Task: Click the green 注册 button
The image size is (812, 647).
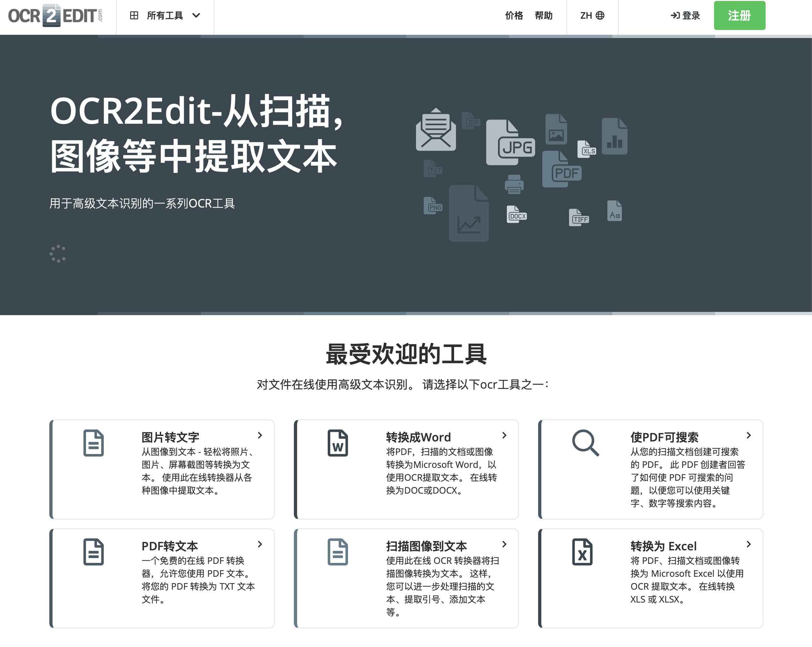Action: (739, 15)
